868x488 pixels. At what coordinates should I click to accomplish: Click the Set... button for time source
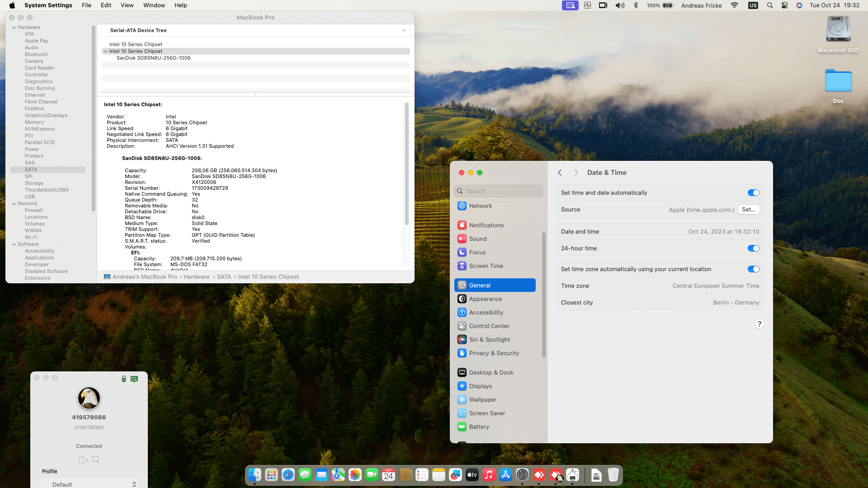(x=749, y=210)
